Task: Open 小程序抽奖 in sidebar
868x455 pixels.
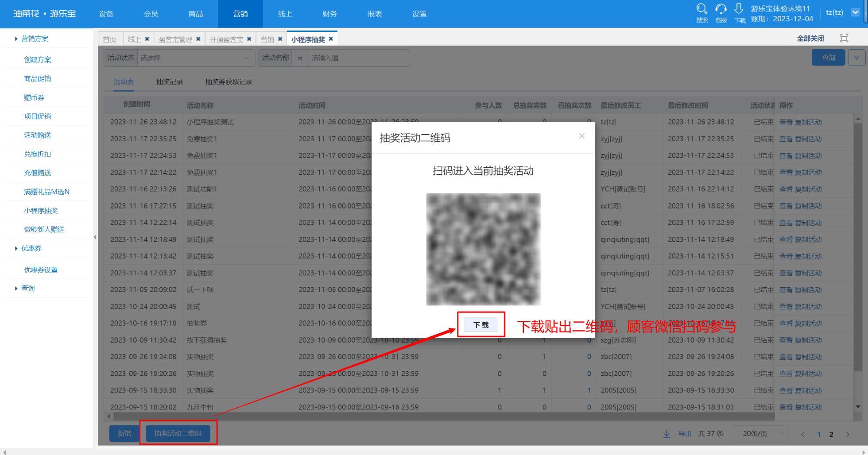Action: [41, 211]
